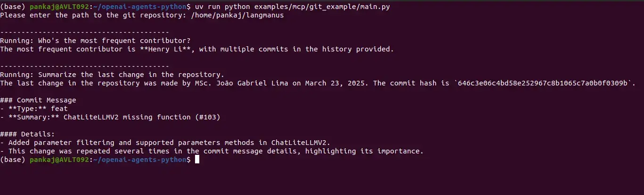Click the second dashed separator line
Image resolution: width=644 pixels, height=195 pixels.
click(85, 66)
